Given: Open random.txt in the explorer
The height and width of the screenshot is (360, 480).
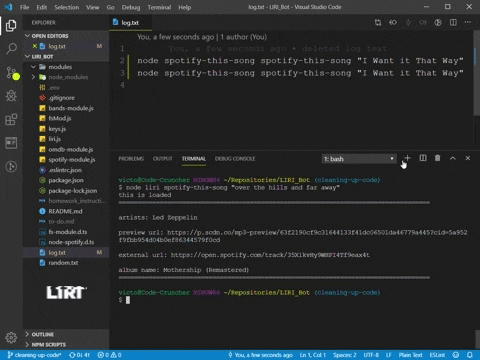Looking at the screenshot, I should [x=63, y=263].
